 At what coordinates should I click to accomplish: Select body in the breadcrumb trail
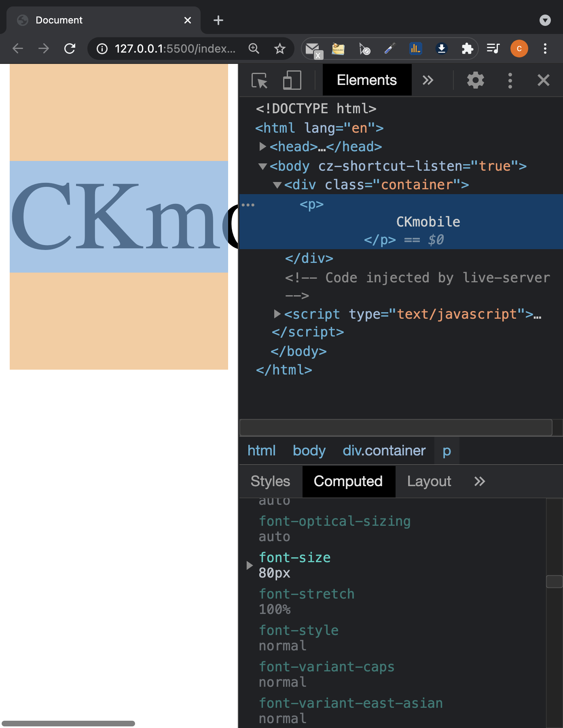coord(309,451)
